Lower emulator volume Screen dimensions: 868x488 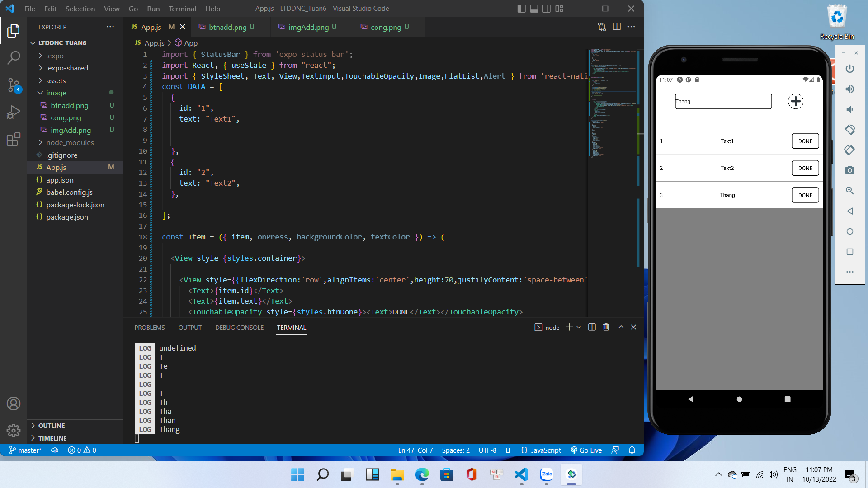(x=850, y=109)
